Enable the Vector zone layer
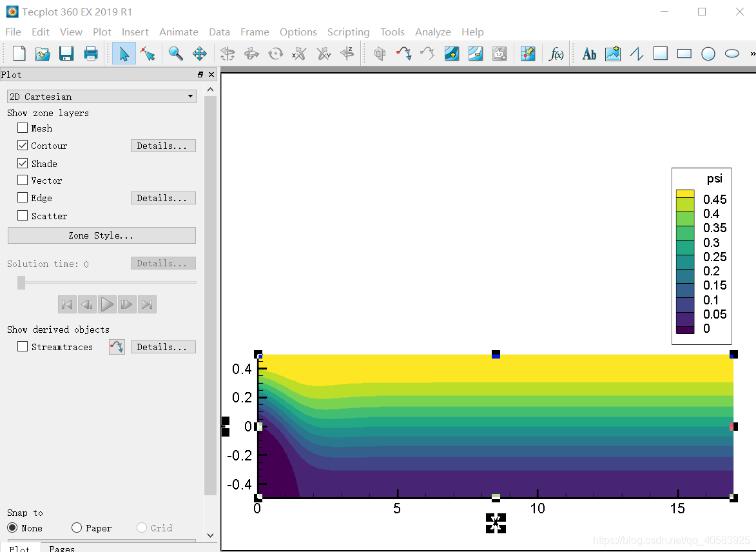The width and height of the screenshot is (756, 552). (x=22, y=180)
